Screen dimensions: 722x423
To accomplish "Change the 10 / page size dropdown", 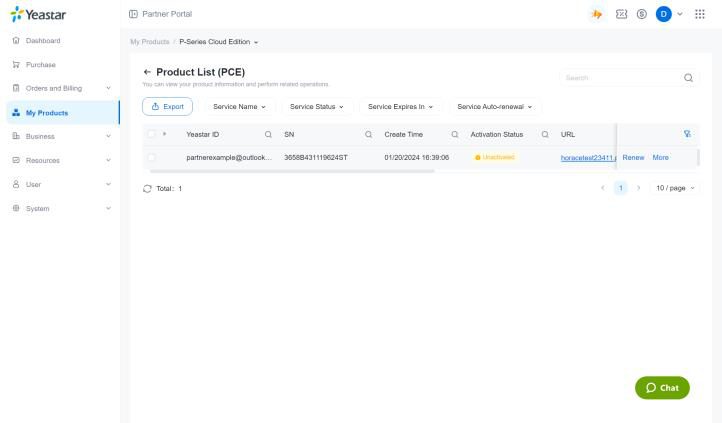I will pos(675,188).
